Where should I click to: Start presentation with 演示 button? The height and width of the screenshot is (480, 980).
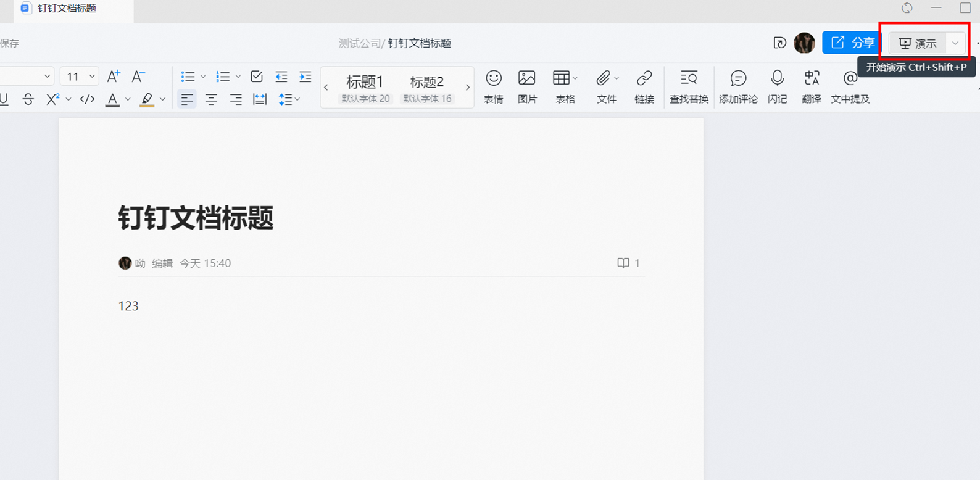pyautogui.click(x=918, y=43)
